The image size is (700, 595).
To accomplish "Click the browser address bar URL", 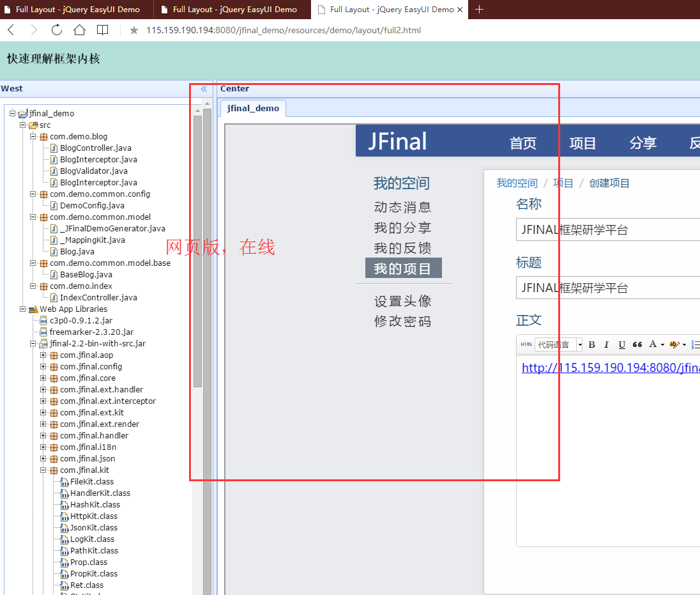I will (284, 31).
